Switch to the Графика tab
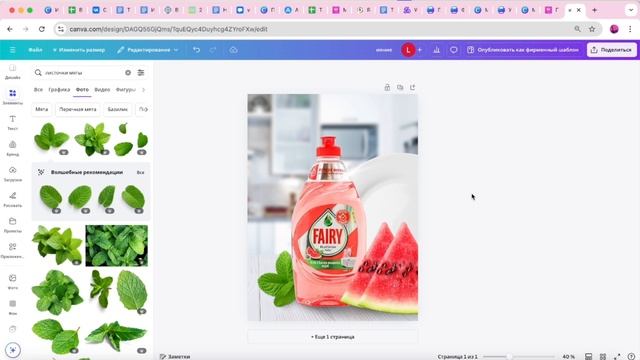The width and height of the screenshot is (640, 360). (x=59, y=89)
